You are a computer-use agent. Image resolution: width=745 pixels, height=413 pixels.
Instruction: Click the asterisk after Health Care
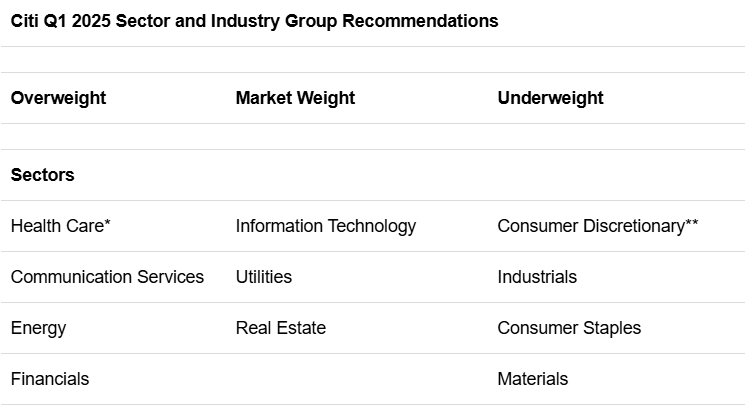point(107,223)
